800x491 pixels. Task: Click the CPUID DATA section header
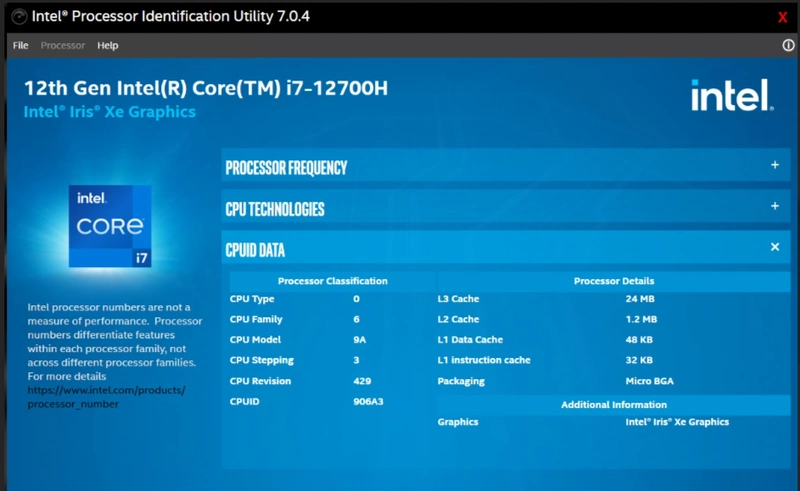[x=506, y=247]
